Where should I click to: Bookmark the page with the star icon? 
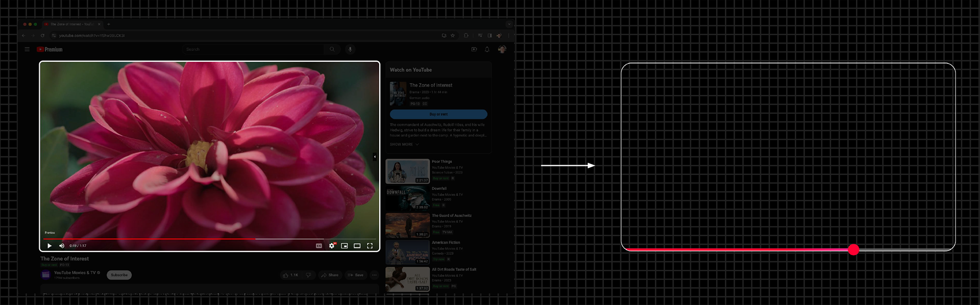click(453, 36)
